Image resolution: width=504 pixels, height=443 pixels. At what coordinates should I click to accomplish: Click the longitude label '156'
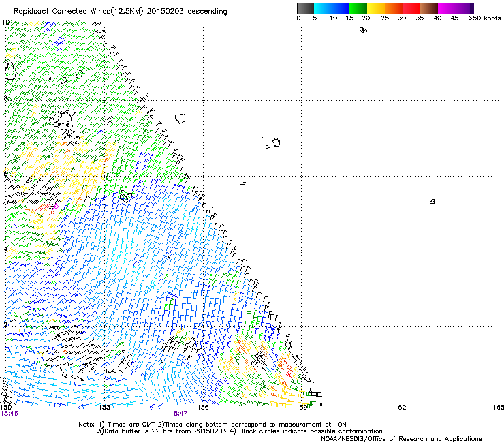pos(203,408)
